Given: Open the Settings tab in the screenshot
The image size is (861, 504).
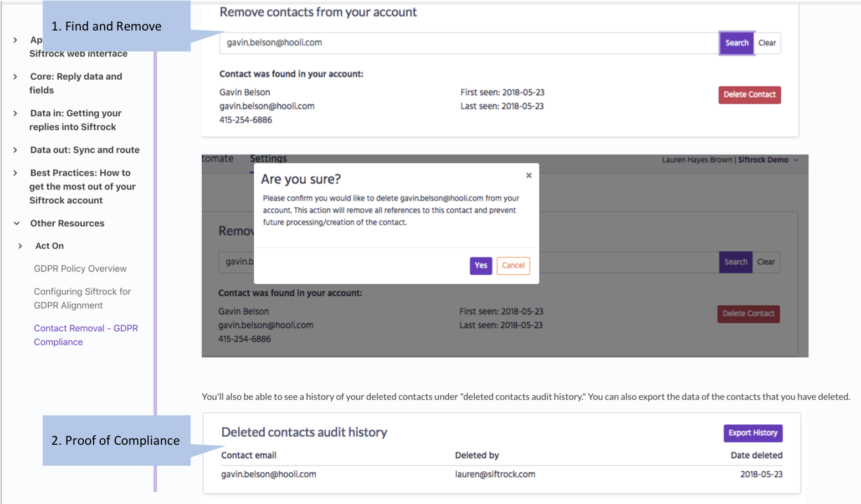Looking at the screenshot, I should (268, 159).
